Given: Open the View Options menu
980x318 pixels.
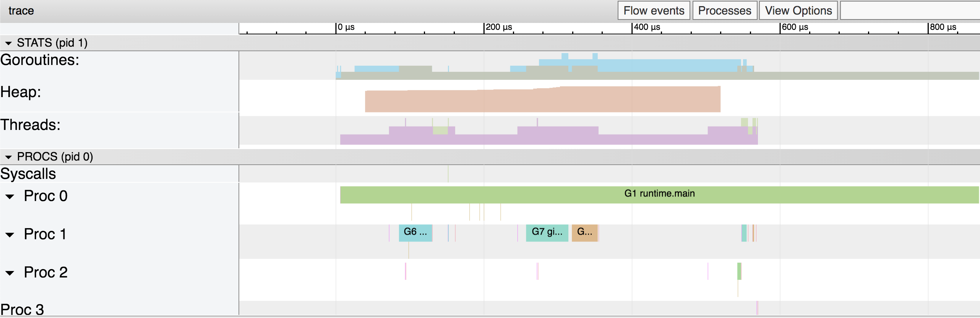Looking at the screenshot, I should tap(798, 10).
